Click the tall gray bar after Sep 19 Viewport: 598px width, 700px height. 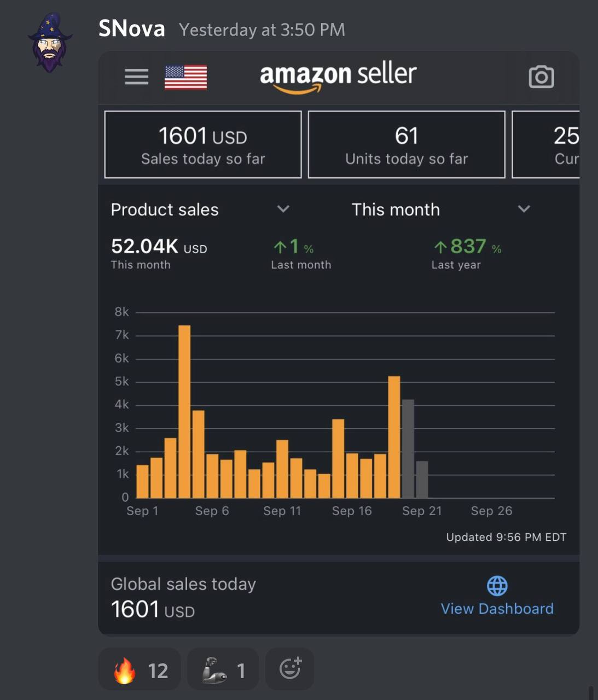click(x=408, y=448)
